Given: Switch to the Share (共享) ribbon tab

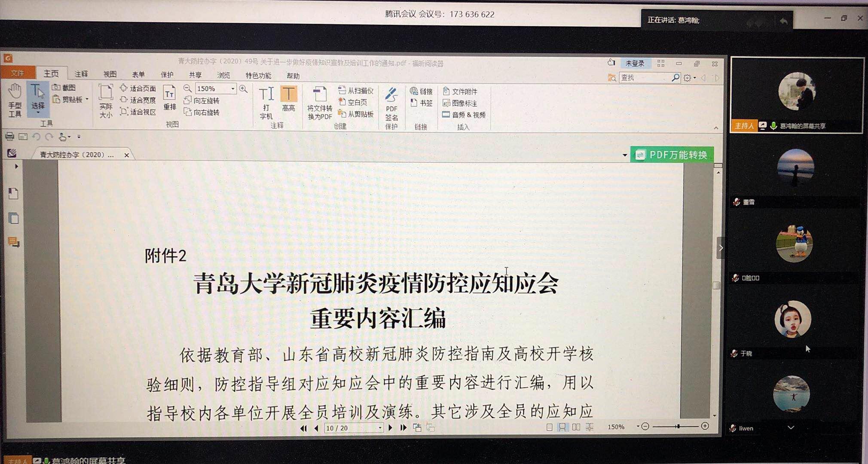Looking at the screenshot, I should tap(196, 75).
